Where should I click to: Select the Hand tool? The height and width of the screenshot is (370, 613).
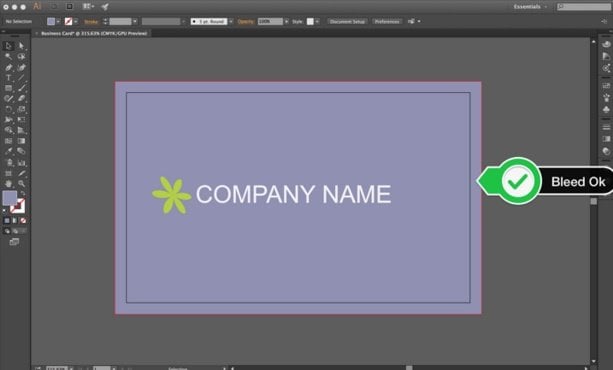pos(8,183)
